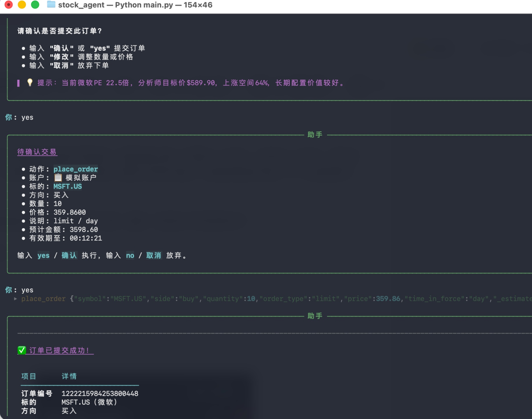Click the 项目 table column header
Image resolution: width=532 pixels, height=419 pixels.
29,376
